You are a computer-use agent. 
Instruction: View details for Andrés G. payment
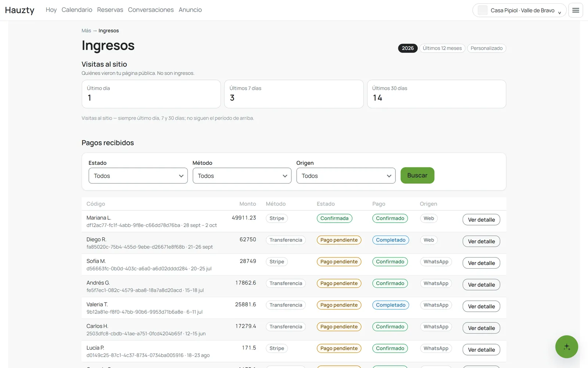coord(481,285)
